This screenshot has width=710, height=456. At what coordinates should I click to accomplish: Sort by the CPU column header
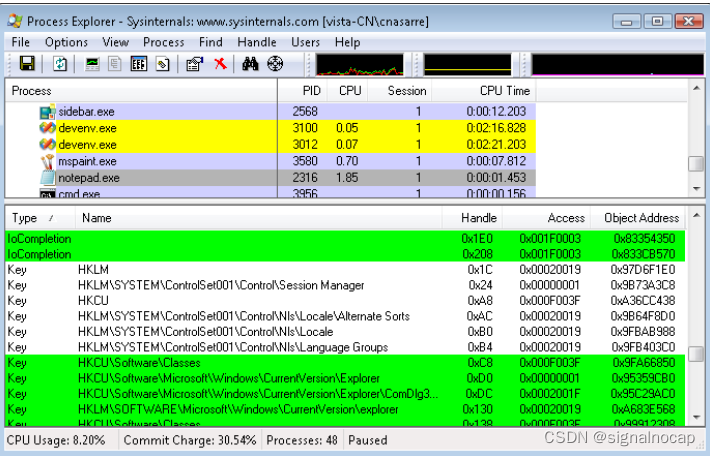pos(347,91)
